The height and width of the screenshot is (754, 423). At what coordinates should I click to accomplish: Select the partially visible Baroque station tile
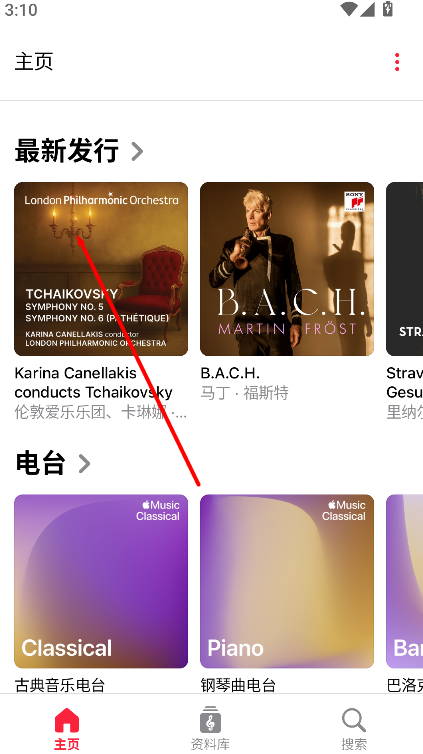pos(405,581)
